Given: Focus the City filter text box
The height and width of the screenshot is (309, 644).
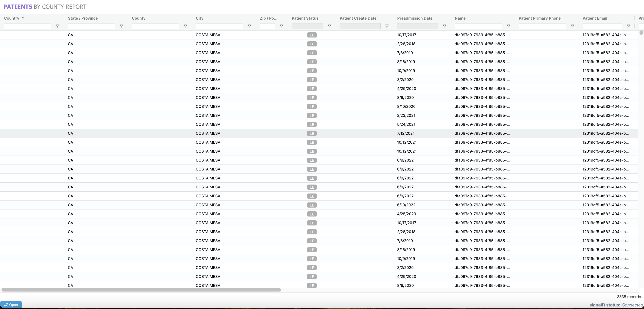Looking at the screenshot, I should click(219, 26).
